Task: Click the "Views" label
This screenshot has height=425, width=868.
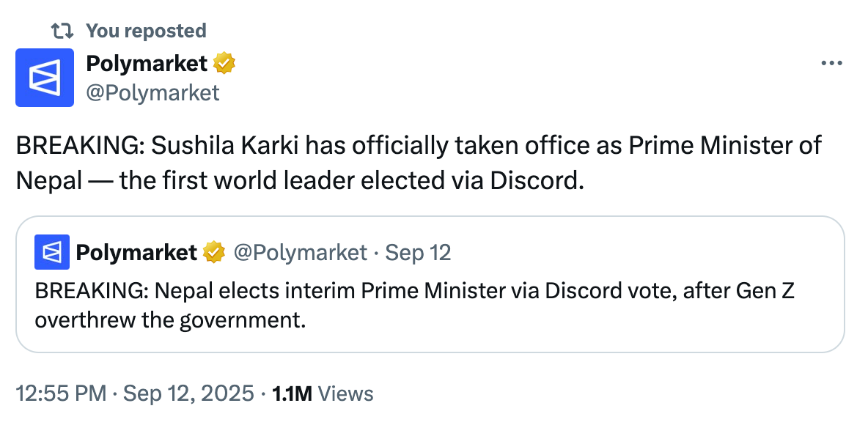Action: (346, 393)
